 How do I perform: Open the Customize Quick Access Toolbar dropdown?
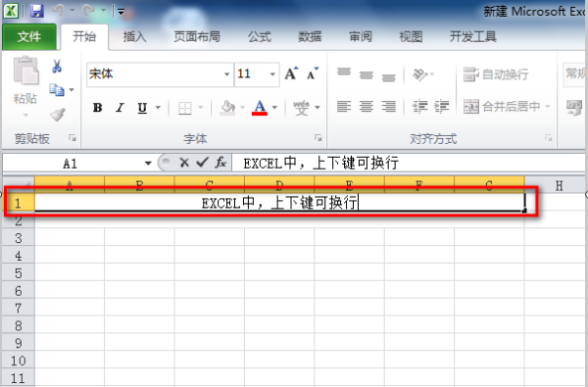pos(121,12)
